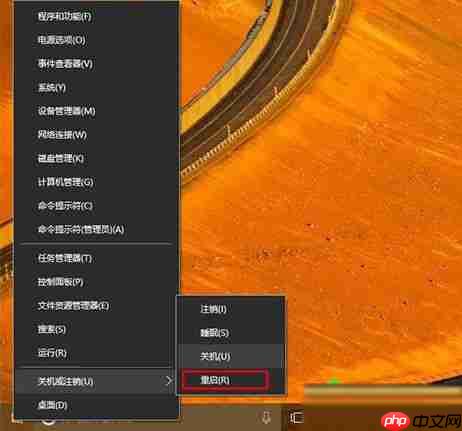Open the 运行(R) dialog entry
462x431 pixels.
[x=97, y=353]
